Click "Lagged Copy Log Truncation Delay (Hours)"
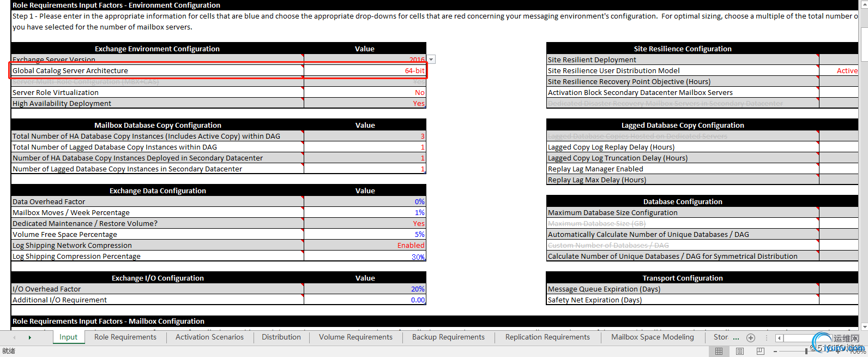Screen dimensions: 868x357 [x=618, y=158]
